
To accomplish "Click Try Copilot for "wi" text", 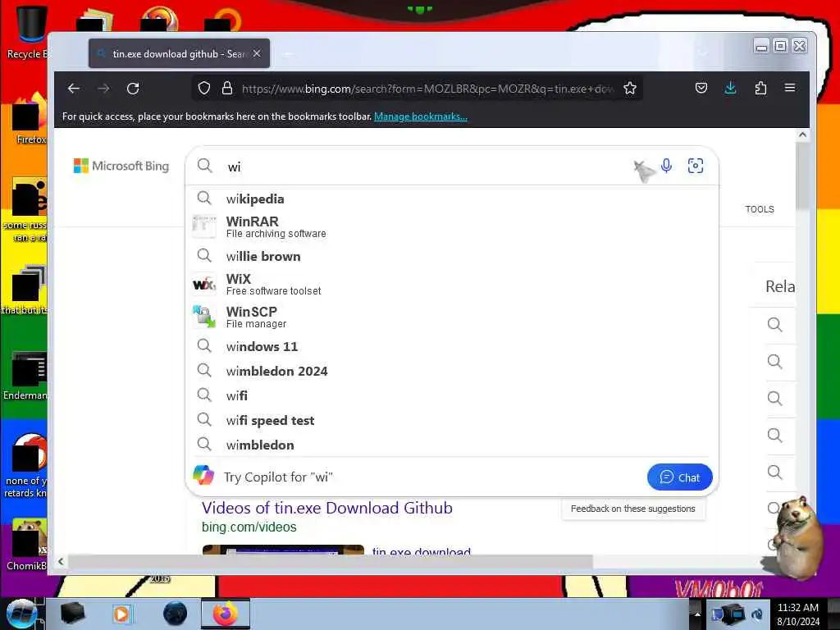I will pos(278,477).
